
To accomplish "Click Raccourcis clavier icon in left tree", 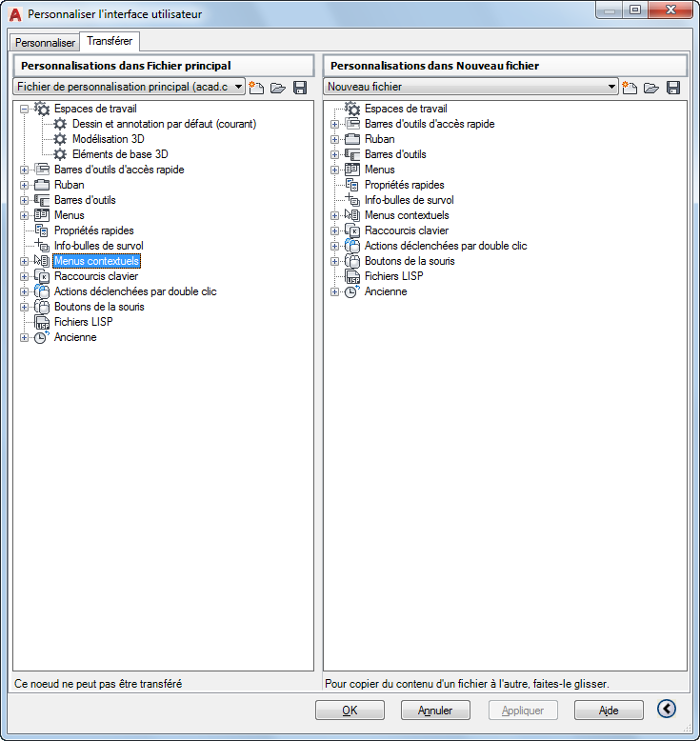I will click(42, 276).
